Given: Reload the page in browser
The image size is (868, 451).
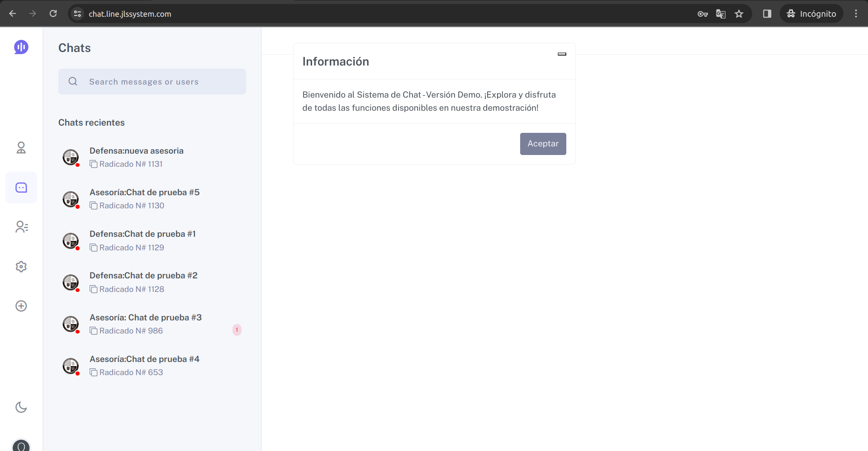Looking at the screenshot, I should [x=53, y=14].
